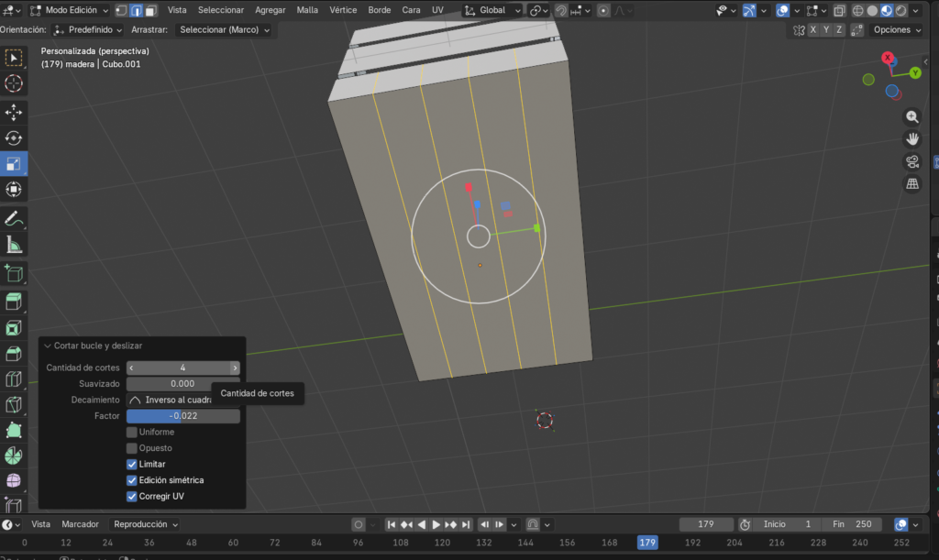Toggle the camera view icon
Image resolution: width=939 pixels, height=560 pixels.
pos(912,162)
